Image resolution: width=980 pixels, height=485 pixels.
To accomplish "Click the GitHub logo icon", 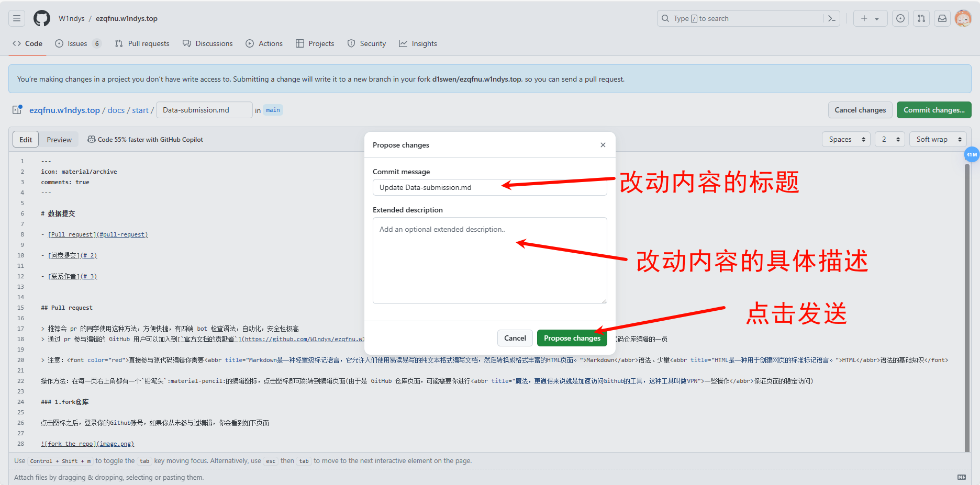I will point(42,18).
